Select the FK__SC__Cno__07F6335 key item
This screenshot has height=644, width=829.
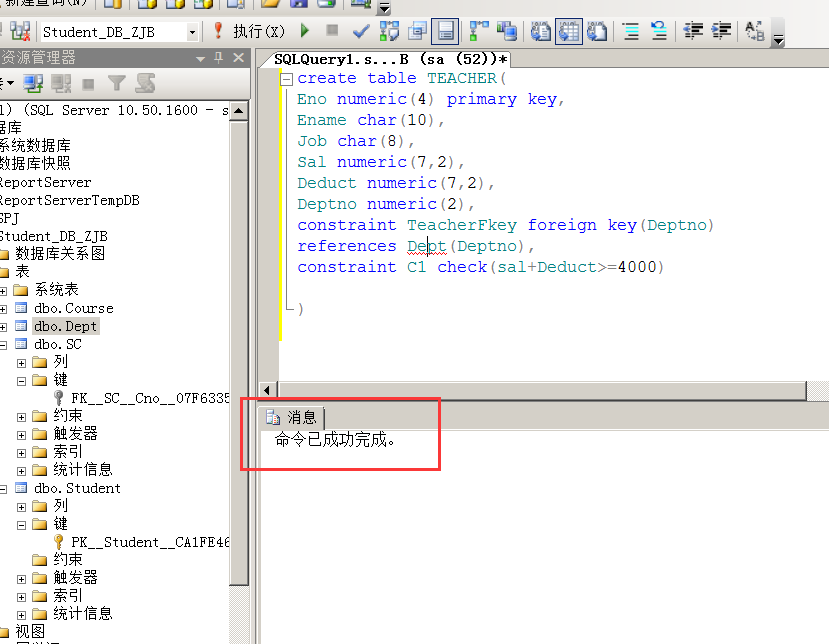(x=150, y=398)
